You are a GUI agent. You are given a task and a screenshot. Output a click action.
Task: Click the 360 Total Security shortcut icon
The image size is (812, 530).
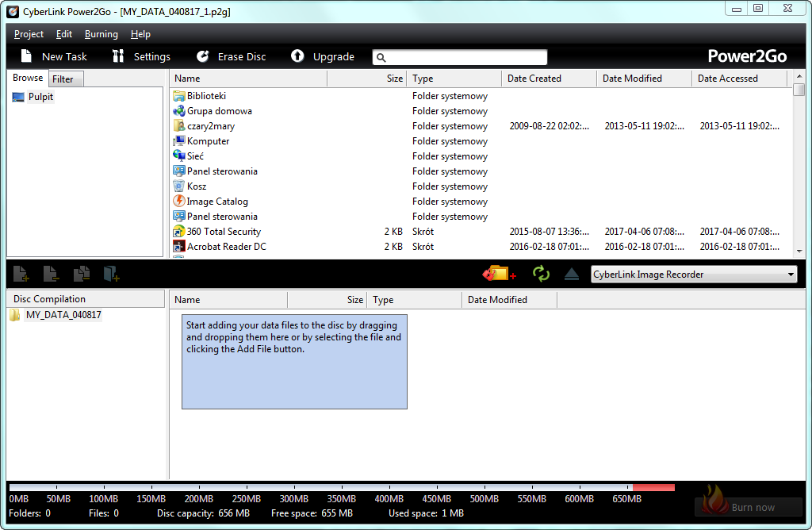178,231
